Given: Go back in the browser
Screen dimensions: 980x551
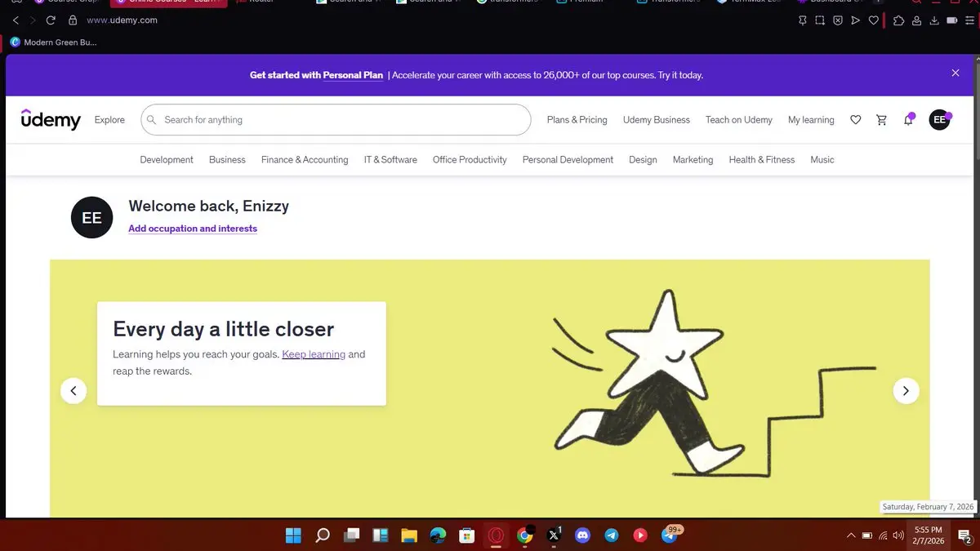Looking at the screenshot, I should 16,20.
